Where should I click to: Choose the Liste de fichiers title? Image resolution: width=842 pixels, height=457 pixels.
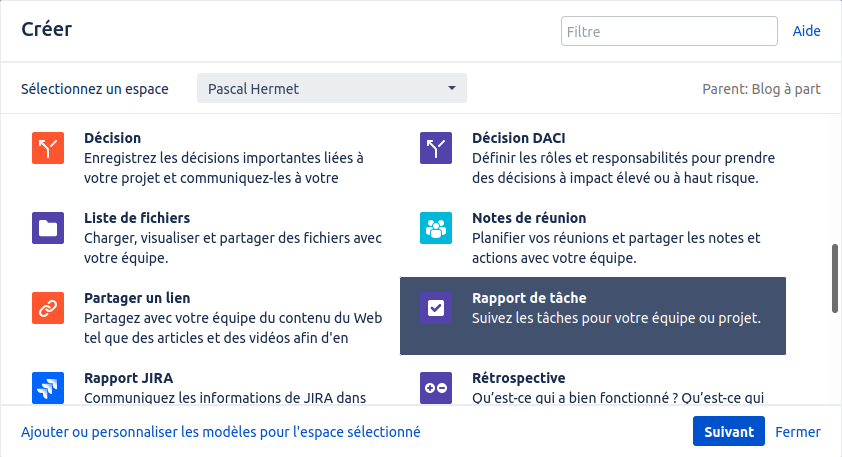(x=137, y=218)
